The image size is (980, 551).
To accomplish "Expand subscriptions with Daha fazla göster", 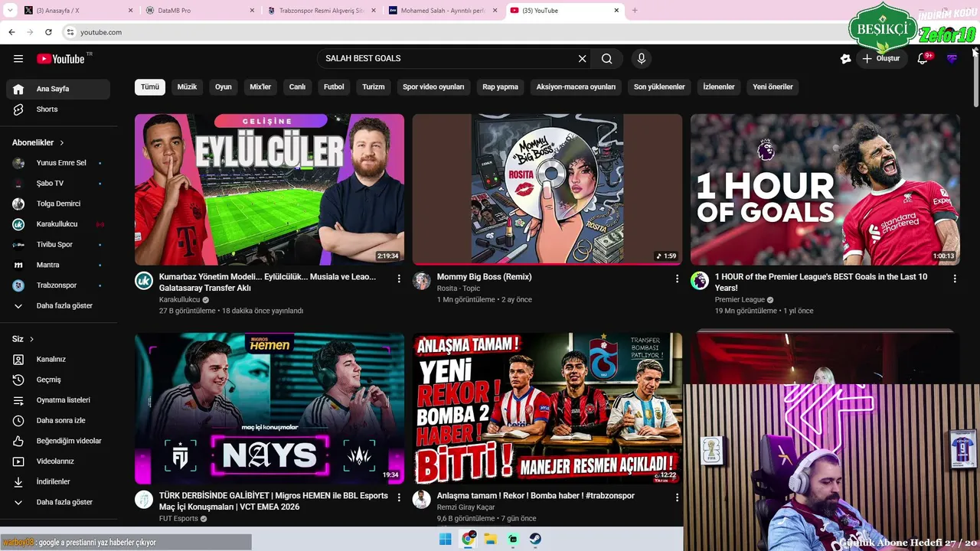I will tap(58, 306).
